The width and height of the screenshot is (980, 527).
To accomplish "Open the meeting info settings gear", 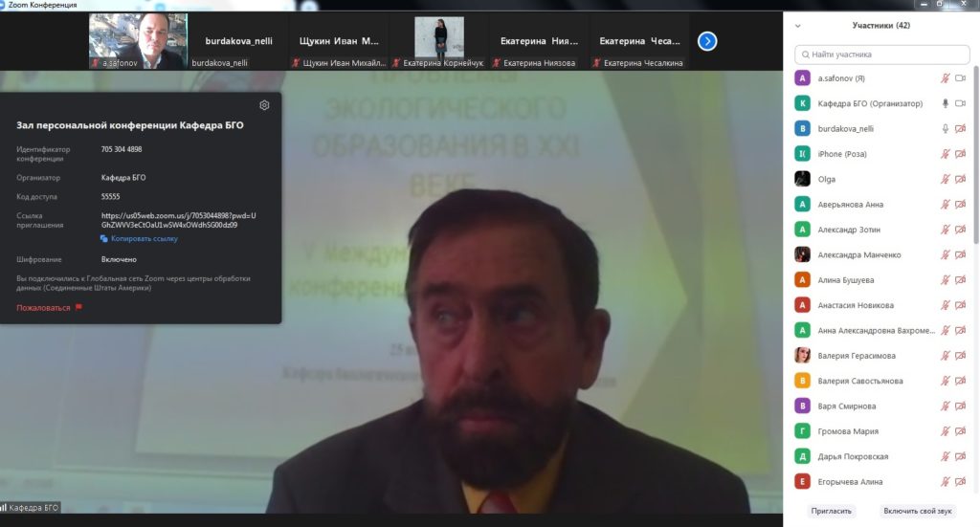I will 264,105.
